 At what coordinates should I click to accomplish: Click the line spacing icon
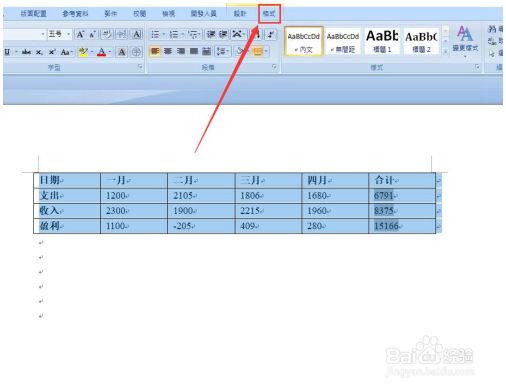pos(221,52)
